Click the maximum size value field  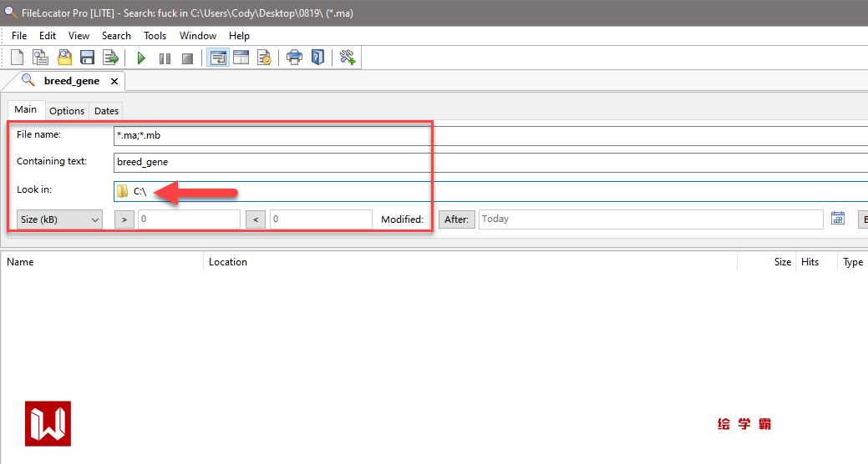click(x=321, y=219)
